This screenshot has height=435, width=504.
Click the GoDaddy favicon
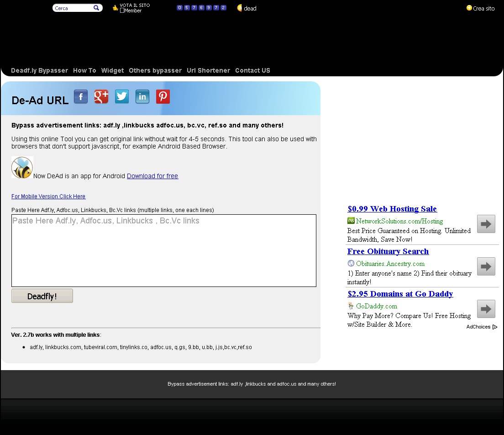(351, 306)
